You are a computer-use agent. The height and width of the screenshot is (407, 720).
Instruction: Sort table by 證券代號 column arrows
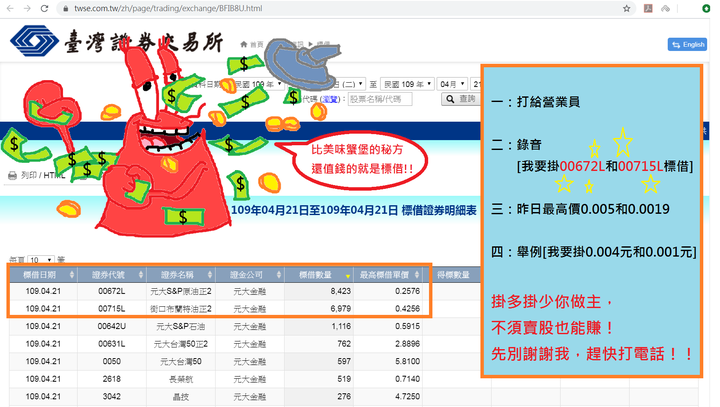[x=141, y=275]
